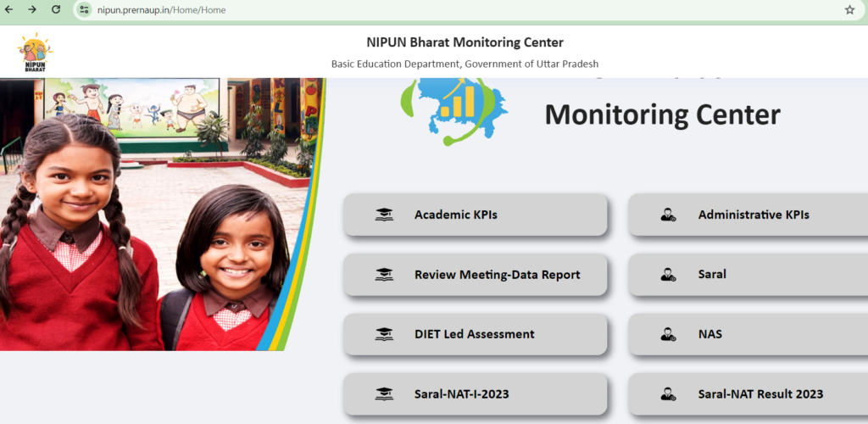Viewport: 868px width, 424px height.
Task: Click the NIPUN Bharat logo
Action: pos(36,53)
